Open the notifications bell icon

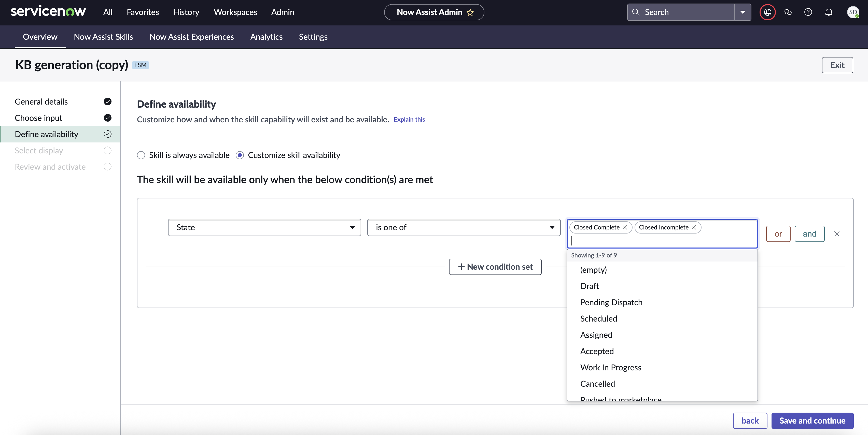pos(829,12)
